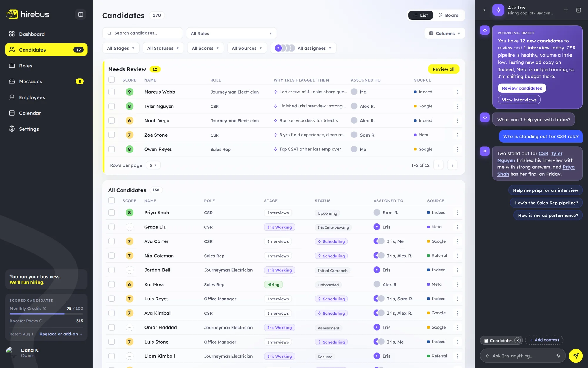Open row menu for Marcus Webb

tap(457, 92)
